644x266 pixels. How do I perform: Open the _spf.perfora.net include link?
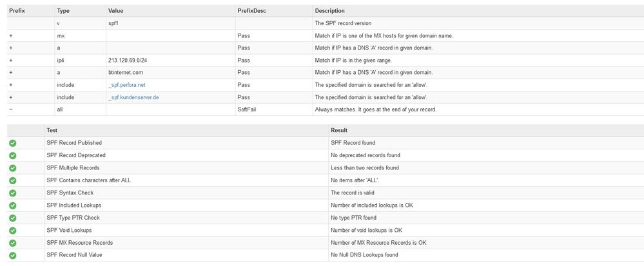pyautogui.click(x=127, y=84)
